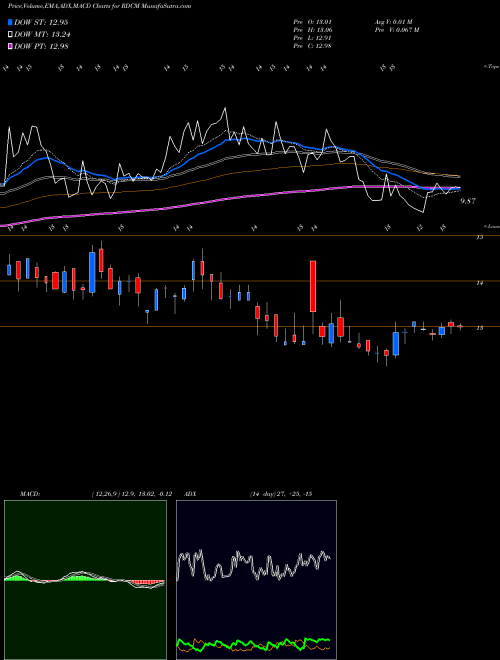
Task: Click the 'Pre H: 13.06' value
Action: pyautogui.click(x=312, y=29)
